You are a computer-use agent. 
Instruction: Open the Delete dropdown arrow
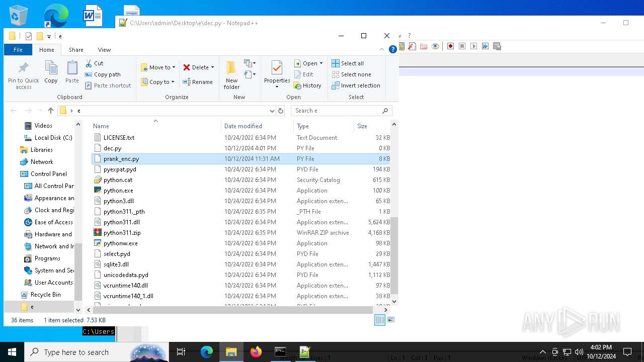212,67
